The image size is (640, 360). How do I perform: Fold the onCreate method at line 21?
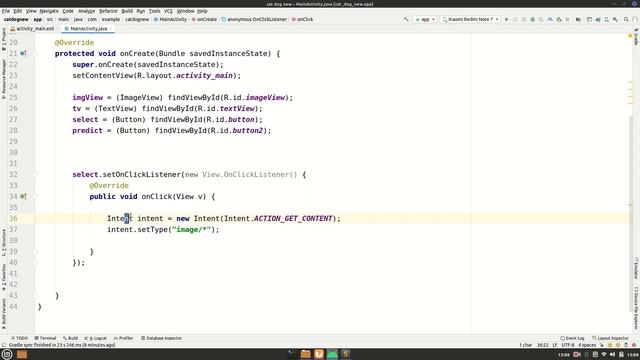[35, 53]
